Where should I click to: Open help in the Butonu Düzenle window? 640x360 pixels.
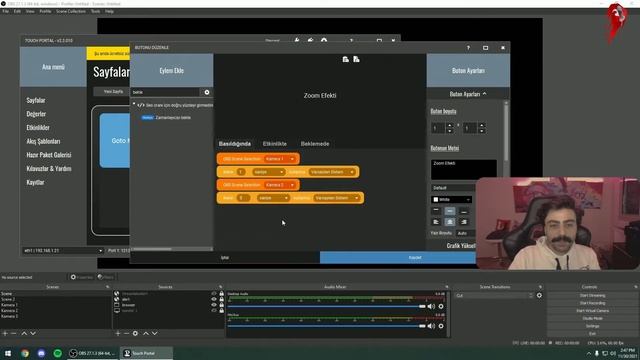pyautogui.click(x=468, y=48)
